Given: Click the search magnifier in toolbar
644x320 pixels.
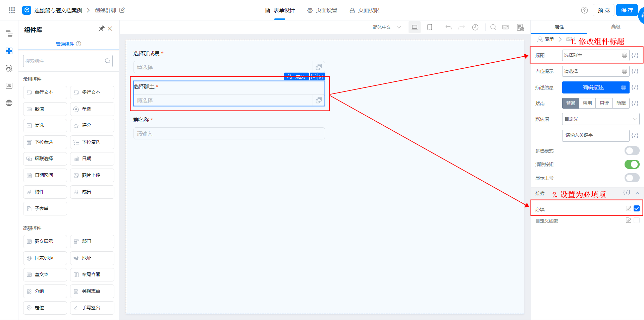Looking at the screenshot, I should tap(493, 27).
